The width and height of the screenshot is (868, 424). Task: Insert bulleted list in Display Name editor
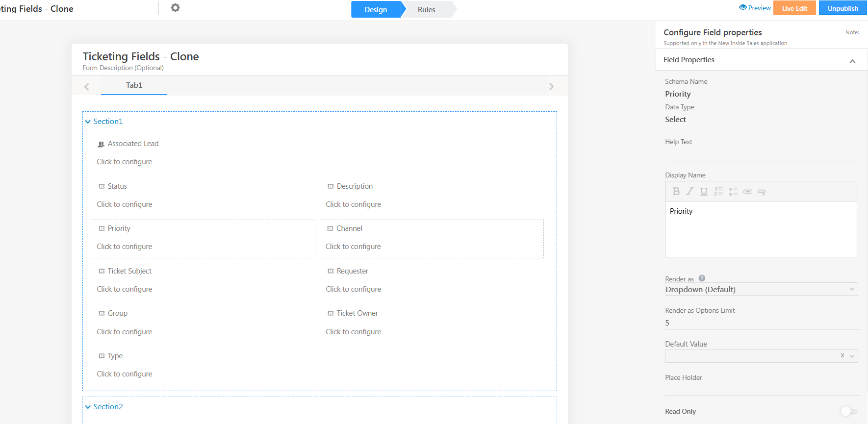coord(733,192)
